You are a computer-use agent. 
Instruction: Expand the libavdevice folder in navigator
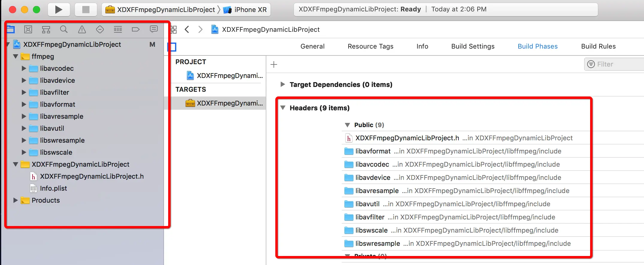point(24,80)
